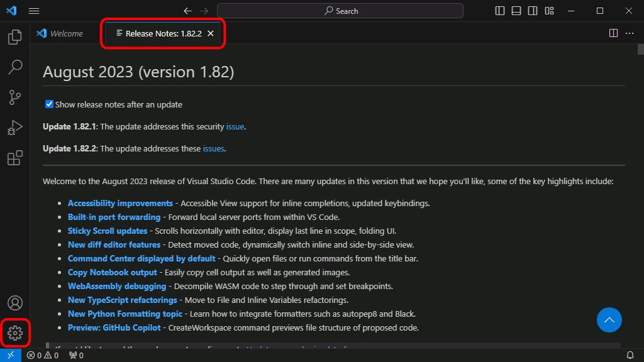This screenshot has width=644, height=362.
Task: Open the 1.82.1 security issue link
Action: 235,126
